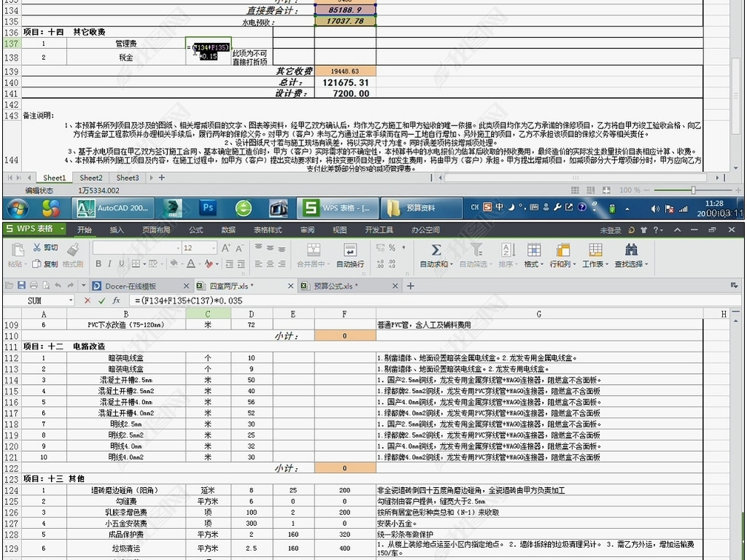
Task: Click the save icon in quick access toolbar
Action: point(21,285)
